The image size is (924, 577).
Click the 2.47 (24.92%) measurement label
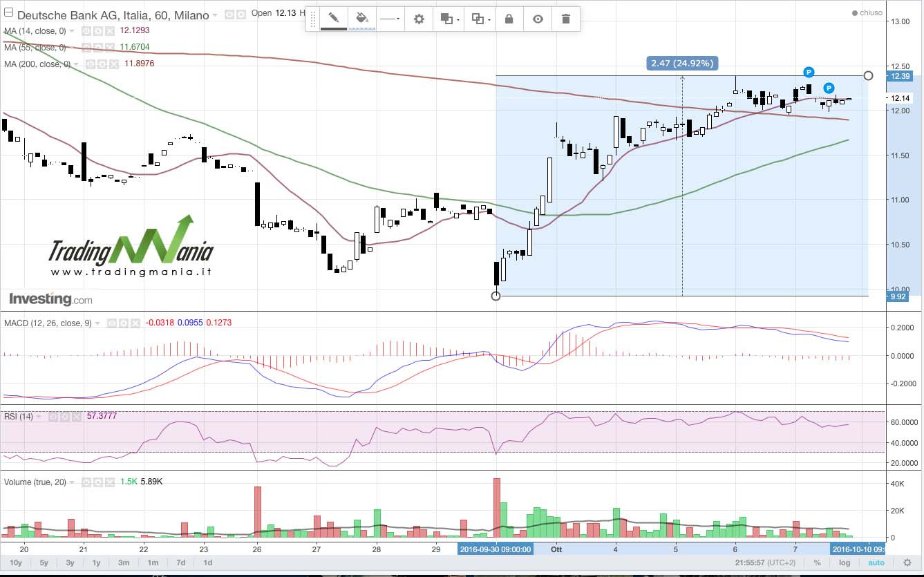682,64
